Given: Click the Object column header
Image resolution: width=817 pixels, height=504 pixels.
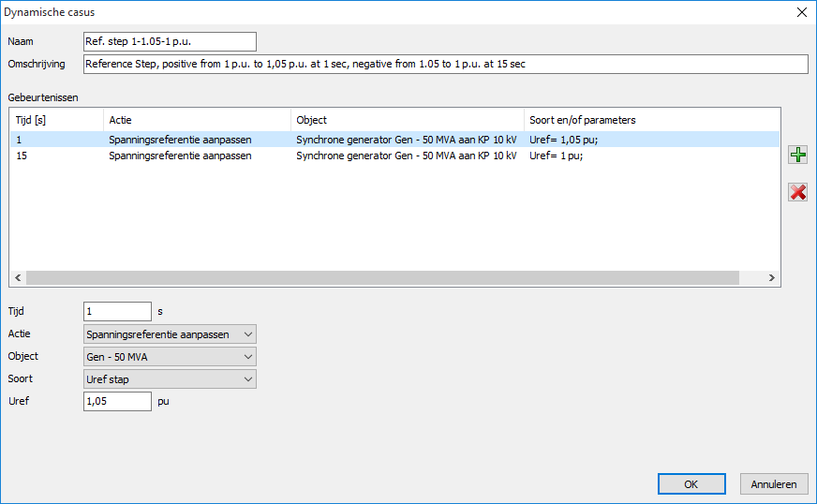Looking at the screenshot, I should [407, 120].
